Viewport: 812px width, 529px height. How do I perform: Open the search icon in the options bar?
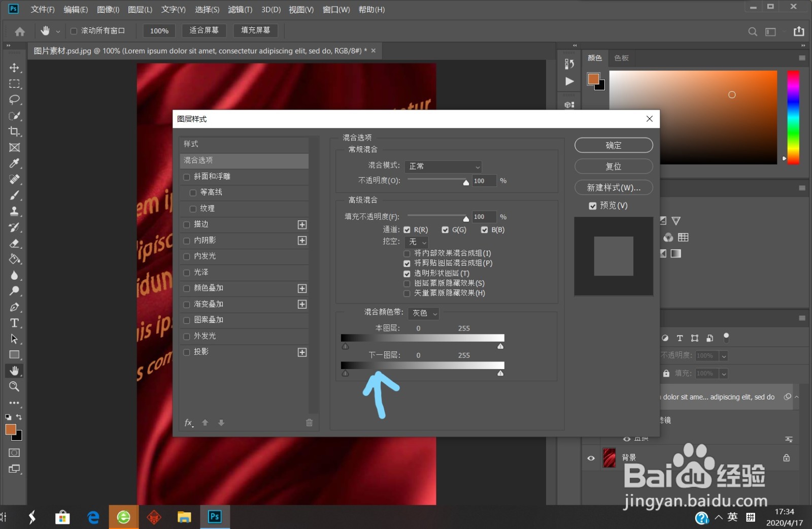(x=752, y=31)
